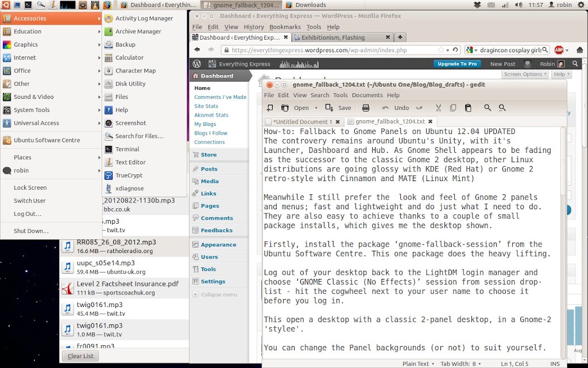Click the WordPress notifications speech bubble icon
Image resolution: width=588 pixels, height=368 pixels.
pos(527,64)
